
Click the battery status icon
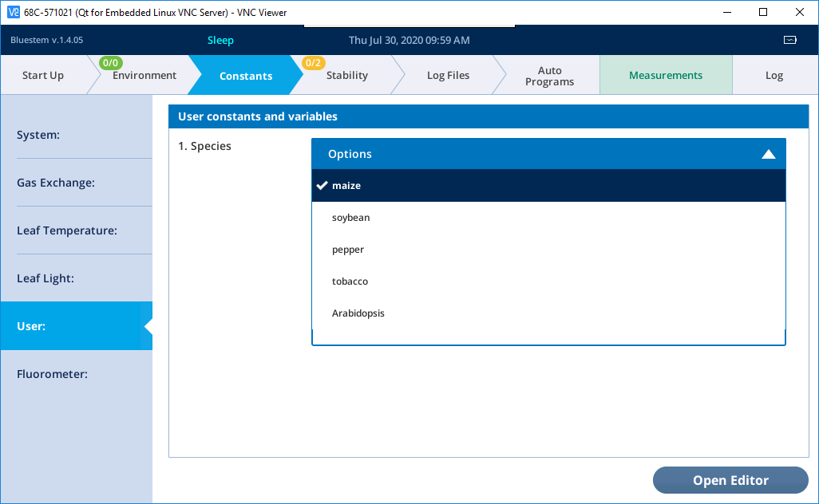(x=789, y=40)
